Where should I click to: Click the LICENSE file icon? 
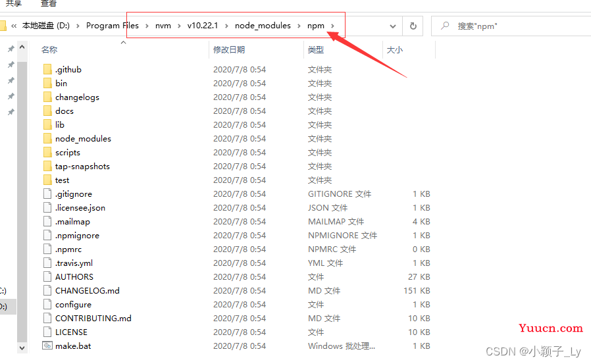coord(47,332)
